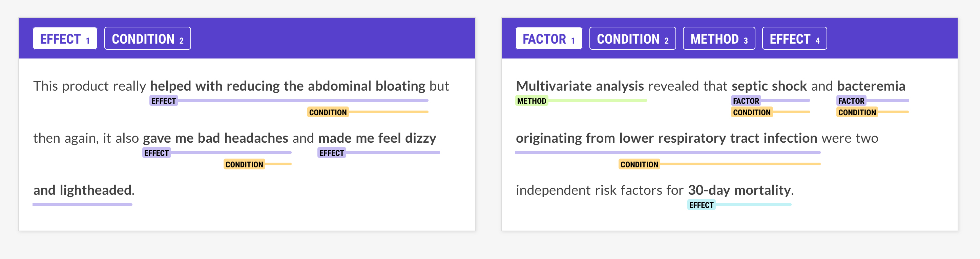
Task: Click the green METHOD tag under Multivariate analysis
Action: click(531, 101)
